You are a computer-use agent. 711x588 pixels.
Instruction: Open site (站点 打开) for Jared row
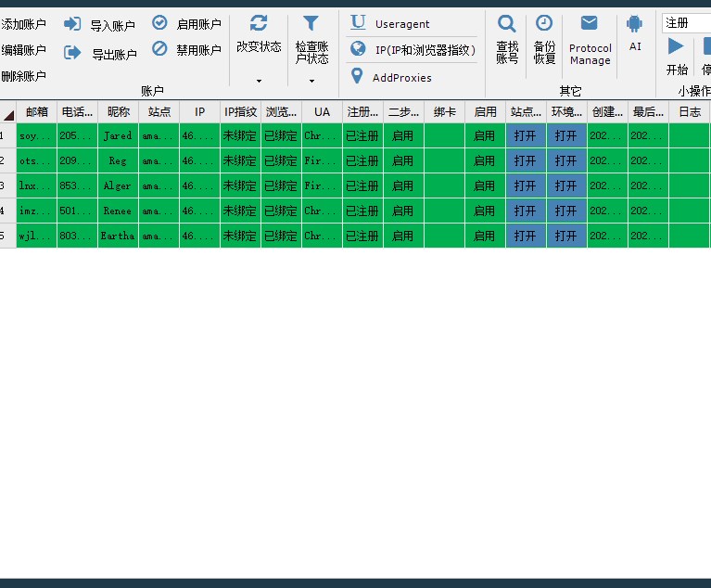pyautogui.click(x=526, y=135)
